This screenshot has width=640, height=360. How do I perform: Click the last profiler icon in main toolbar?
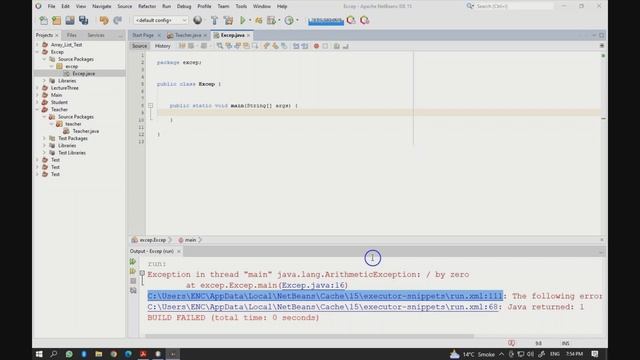(x=364, y=20)
